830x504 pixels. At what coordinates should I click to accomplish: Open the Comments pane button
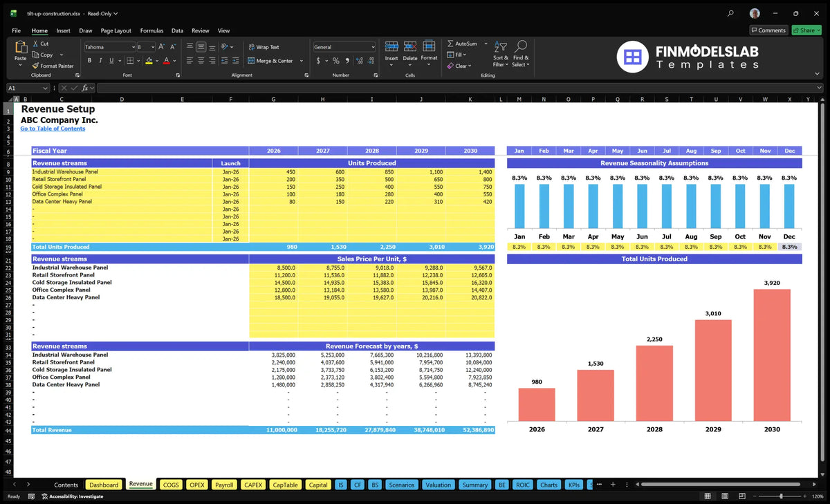click(x=768, y=30)
